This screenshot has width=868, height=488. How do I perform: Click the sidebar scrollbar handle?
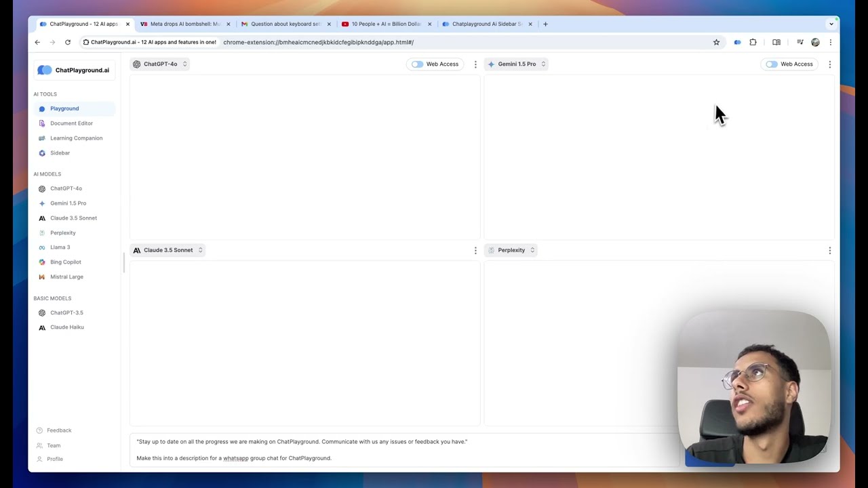click(x=124, y=262)
